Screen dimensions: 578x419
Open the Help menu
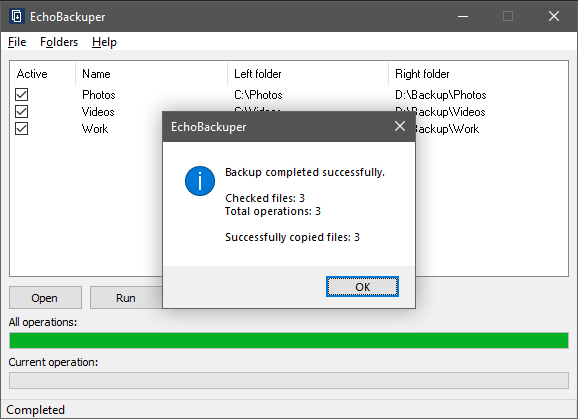tap(104, 42)
